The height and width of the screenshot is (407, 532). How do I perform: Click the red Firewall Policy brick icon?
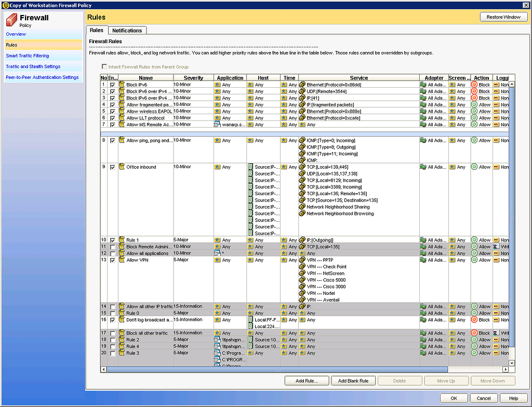[x=11, y=20]
